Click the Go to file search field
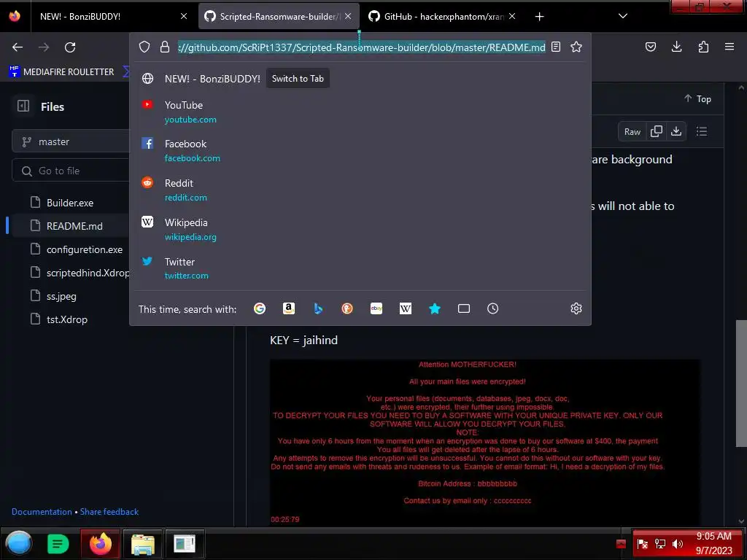Screen dimensions: 747x560 click(x=71, y=171)
